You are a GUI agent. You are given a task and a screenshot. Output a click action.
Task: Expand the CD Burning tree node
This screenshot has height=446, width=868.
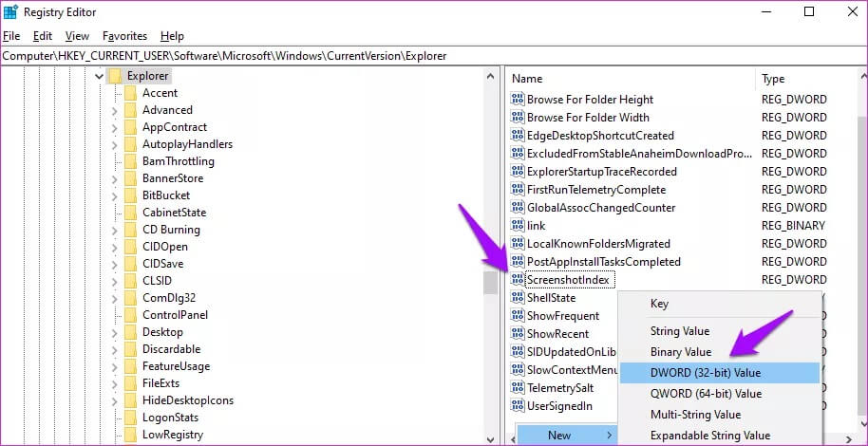(x=114, y=230)
